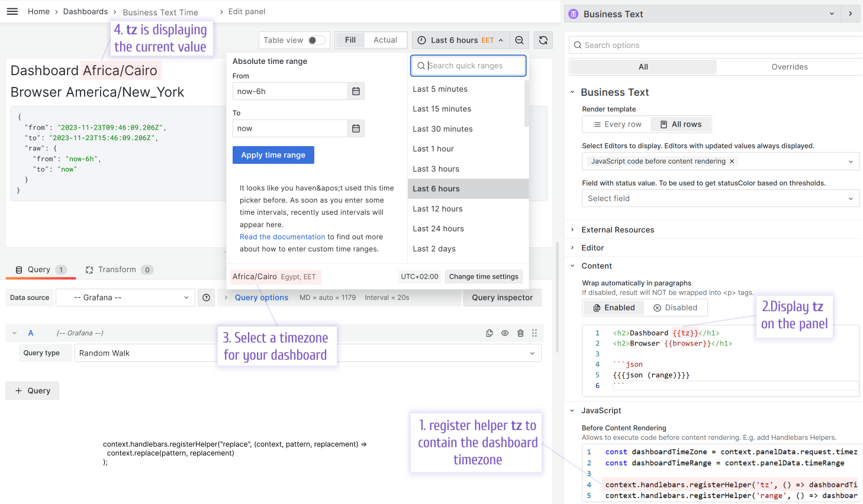Open the Select Editors to display dropdown
The width and height of the screenshot is (863, 504).
point(720,161)
